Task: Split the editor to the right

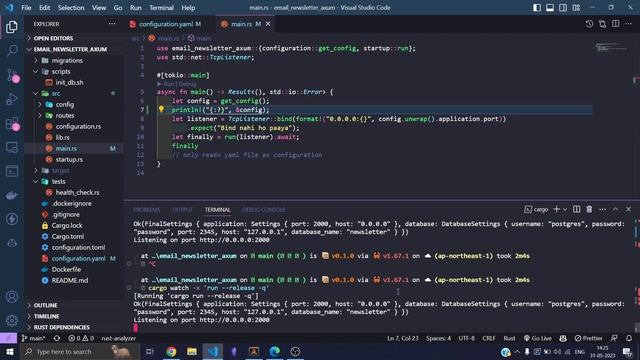Action: (616, 24)
